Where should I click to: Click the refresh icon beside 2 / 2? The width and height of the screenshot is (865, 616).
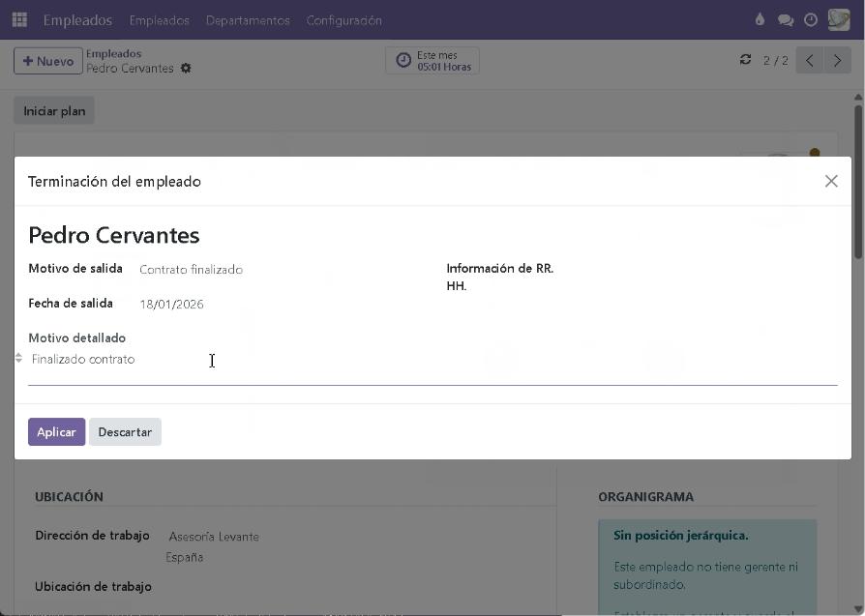(745, 60)
